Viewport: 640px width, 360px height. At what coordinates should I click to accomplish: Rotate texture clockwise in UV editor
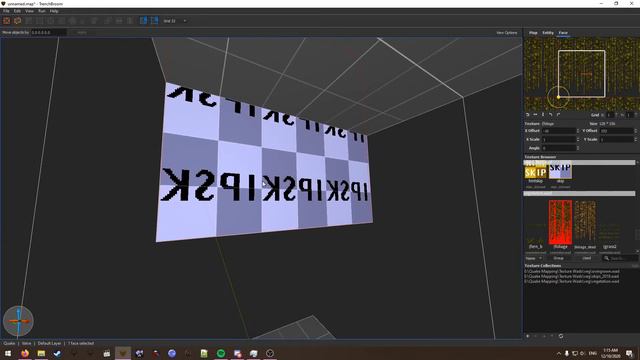(x=558, y=115)
